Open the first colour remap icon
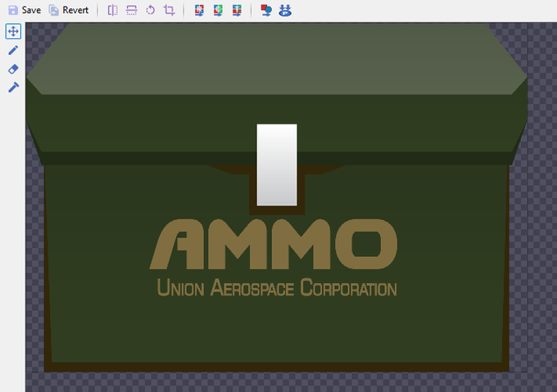The image size is (557, 392). coord(199,11)
